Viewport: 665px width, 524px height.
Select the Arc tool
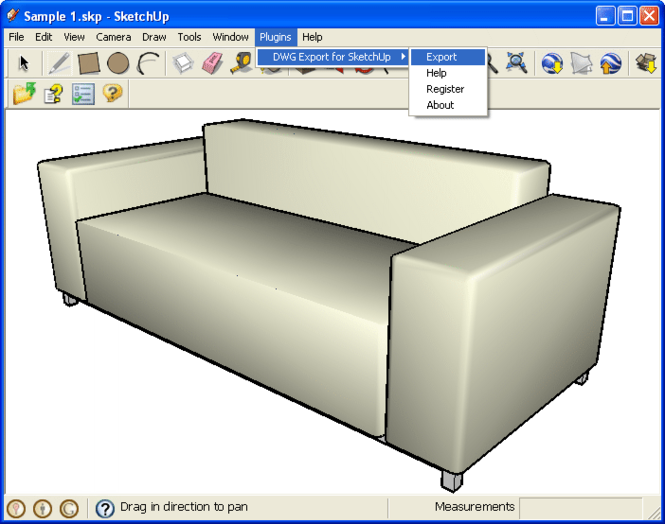pyautogui.click(x=148, y=64)
